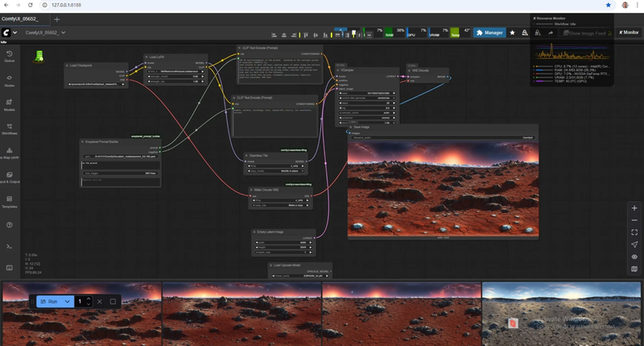
Task: Click Show Image Feed button
Action: [587, 33]
